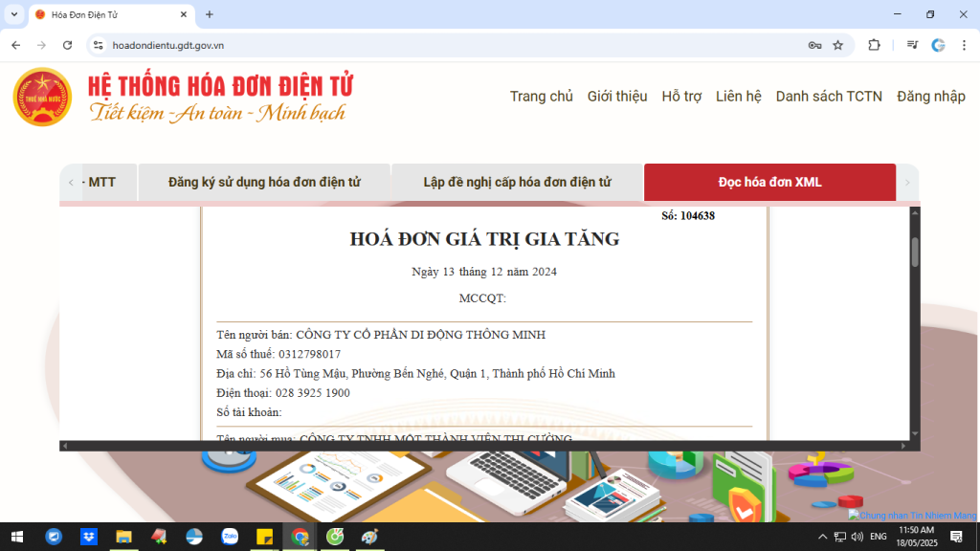
Task: Select Đọc hóa đơn XML tab
Action: click(770, 183)
